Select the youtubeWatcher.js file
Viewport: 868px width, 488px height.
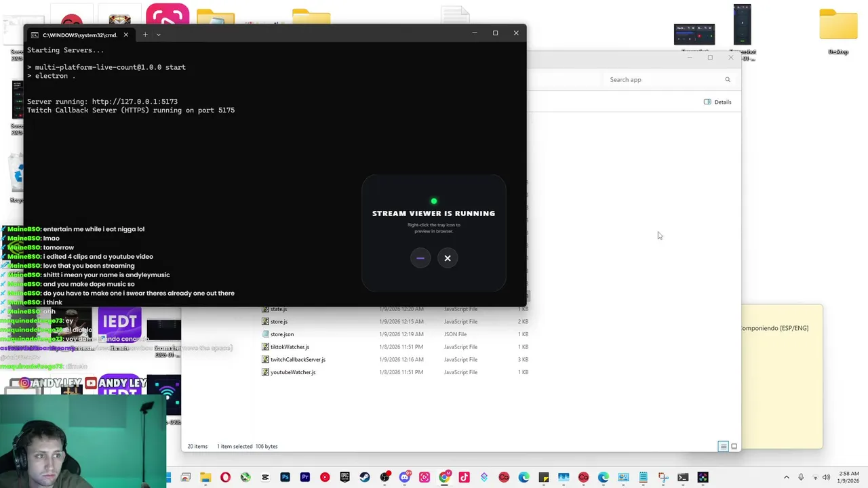coord(292,373)
